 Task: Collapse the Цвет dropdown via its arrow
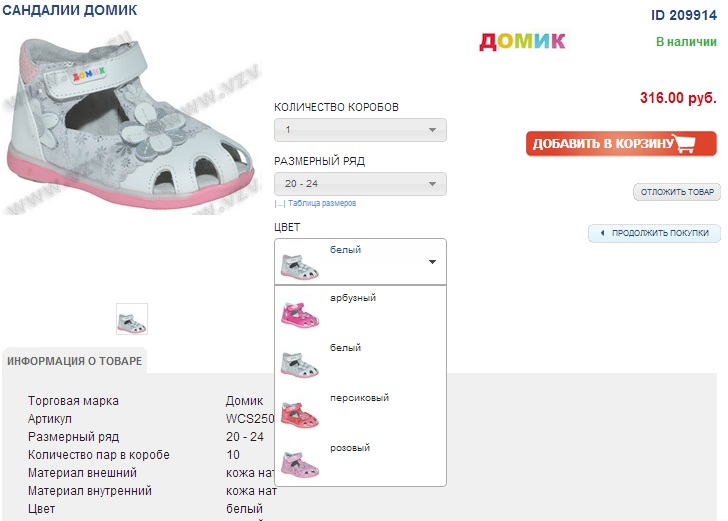tap(432, 262)
